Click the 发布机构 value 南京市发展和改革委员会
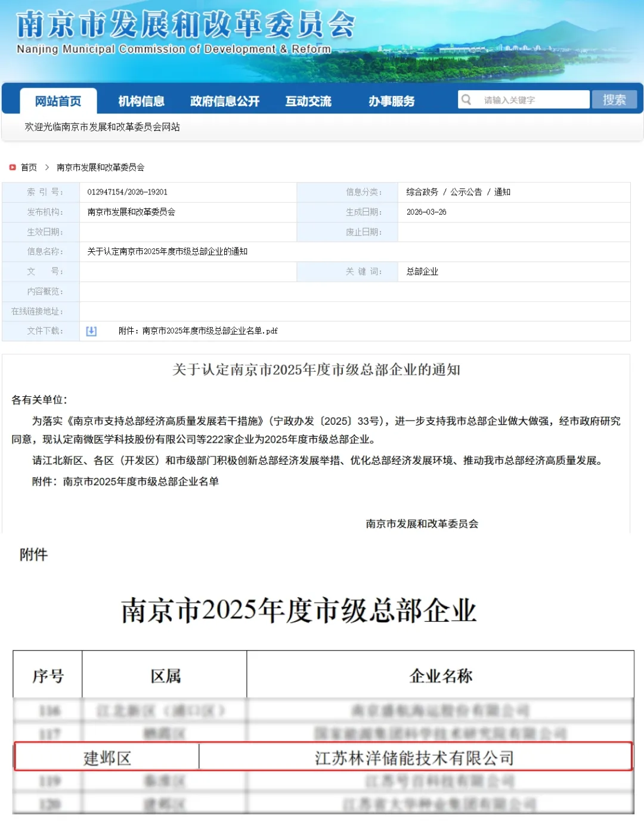 pyautogui.click(x=131, y=212)
